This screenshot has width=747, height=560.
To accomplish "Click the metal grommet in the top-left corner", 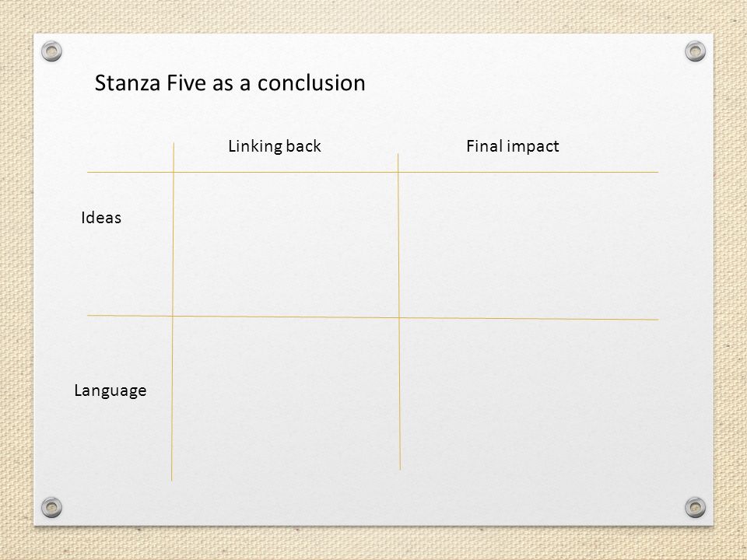I will (51, 51).
